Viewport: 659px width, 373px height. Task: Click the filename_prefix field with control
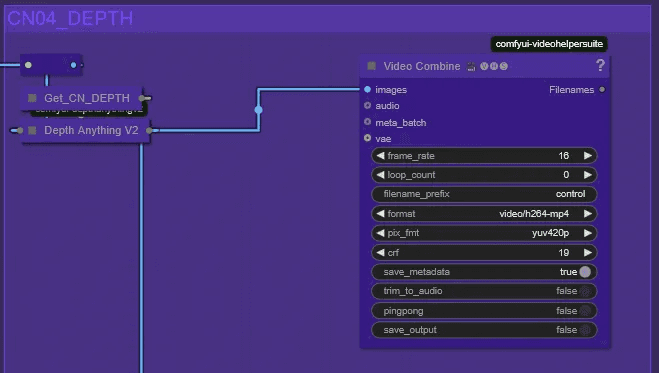pos(484,194)
